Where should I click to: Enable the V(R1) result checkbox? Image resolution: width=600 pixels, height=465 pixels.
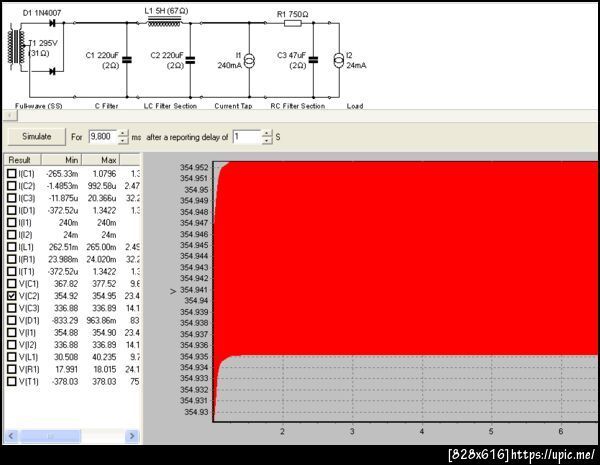pos(12,369)
